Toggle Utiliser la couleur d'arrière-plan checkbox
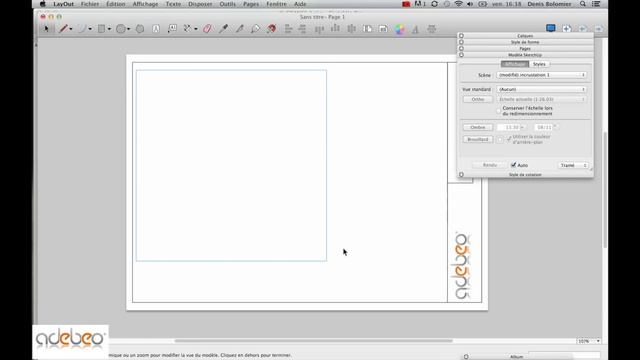 pos(509,139)
